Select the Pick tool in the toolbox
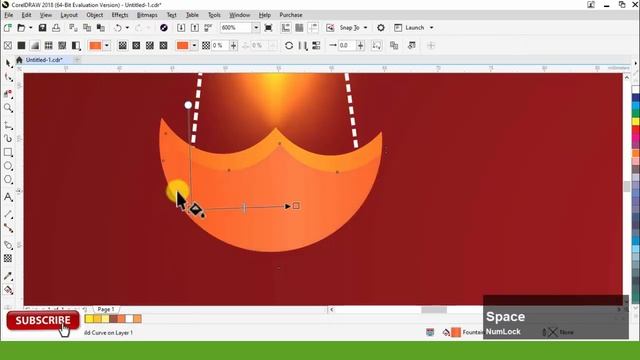This screenshot has height=360, width=640. click(x=8, y=63)
